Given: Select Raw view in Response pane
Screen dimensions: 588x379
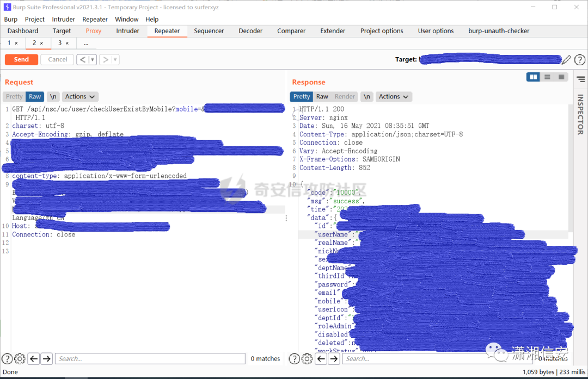Looking at the screenshot, I should pyautogui.click(x=322, y=97).
